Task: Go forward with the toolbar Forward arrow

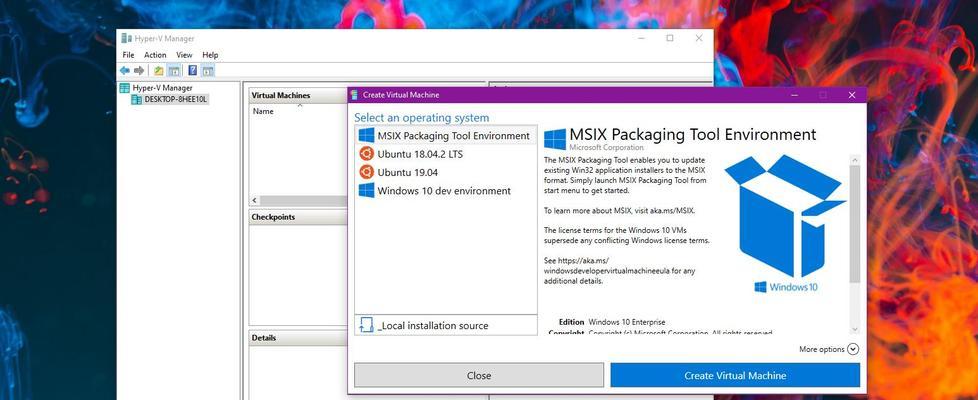Action: (x=139, y=71)
